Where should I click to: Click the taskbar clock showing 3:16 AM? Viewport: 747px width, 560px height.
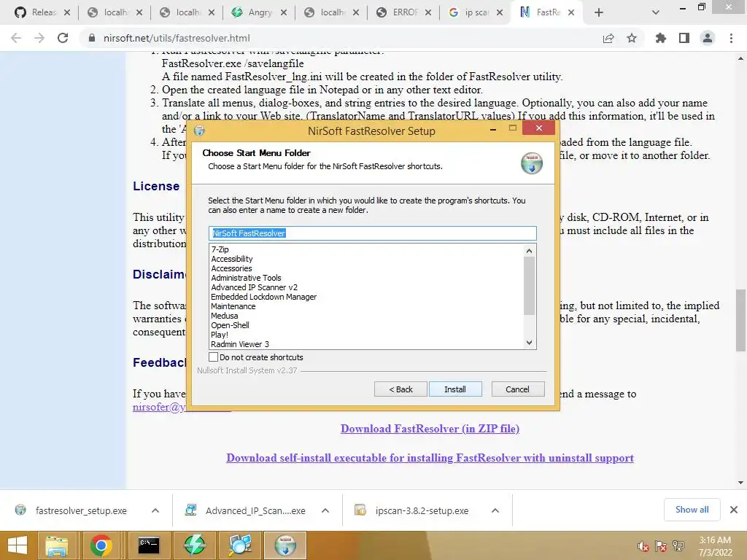715,546
